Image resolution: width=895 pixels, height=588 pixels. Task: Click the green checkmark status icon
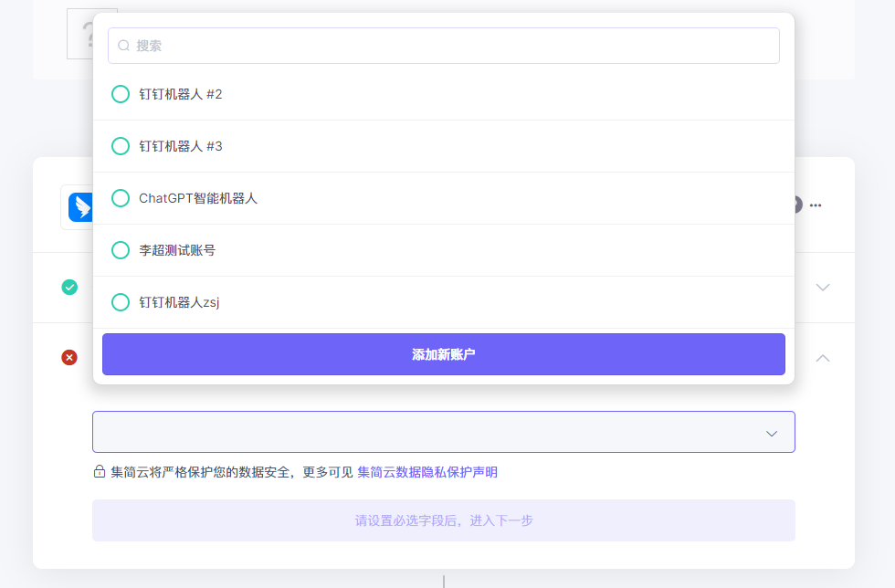(69, 287)
